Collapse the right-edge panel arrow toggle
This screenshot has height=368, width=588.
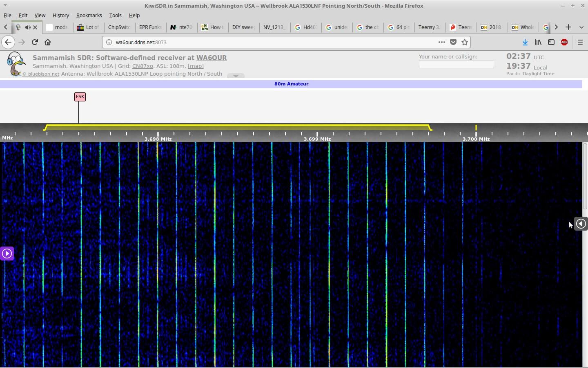point(581,224)
